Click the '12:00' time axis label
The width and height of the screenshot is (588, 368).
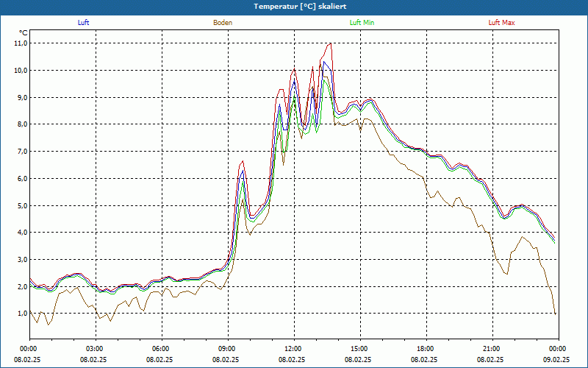click(x=294, y=349)
